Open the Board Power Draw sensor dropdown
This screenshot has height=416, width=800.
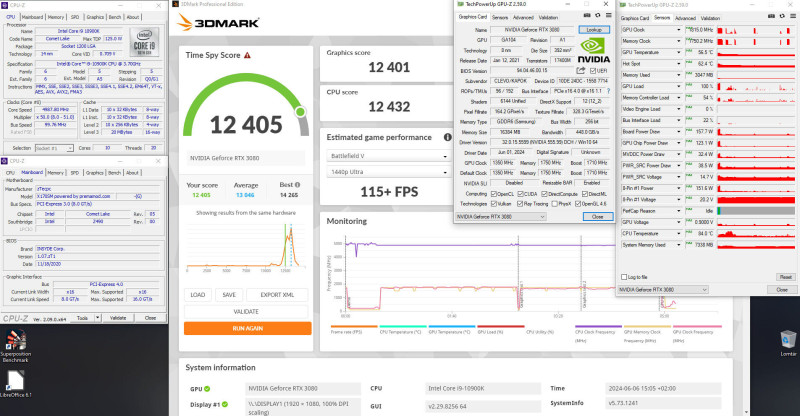coord(679,132)
